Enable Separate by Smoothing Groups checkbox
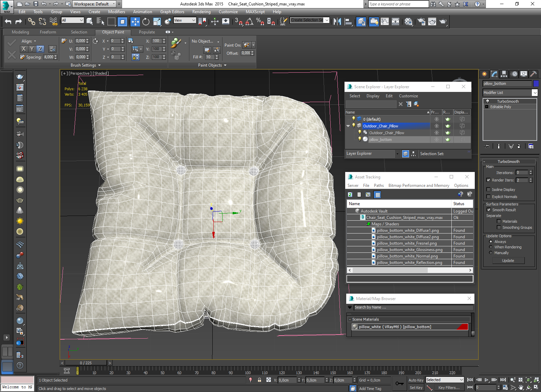This screenshot has height=392, width=541. point(499,227)
